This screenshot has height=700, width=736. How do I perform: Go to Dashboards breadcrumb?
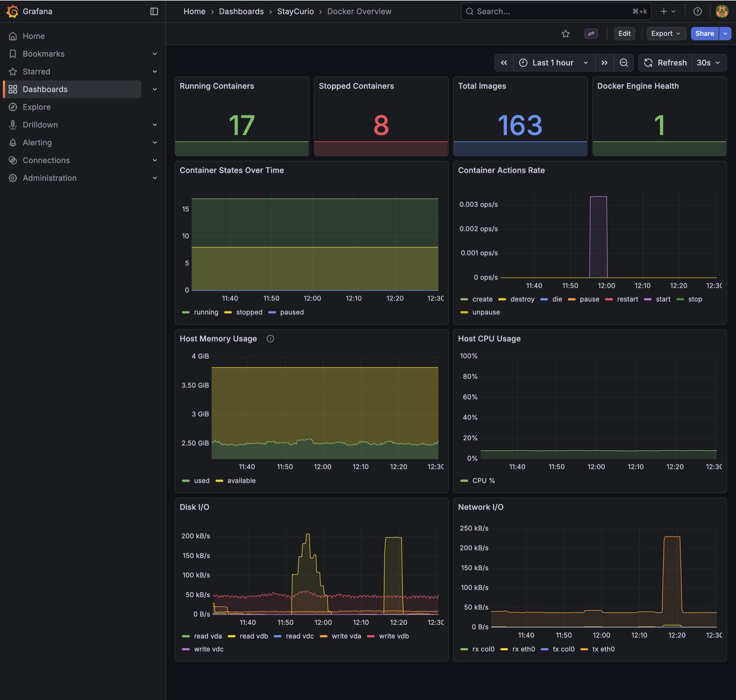click(241, 11)
